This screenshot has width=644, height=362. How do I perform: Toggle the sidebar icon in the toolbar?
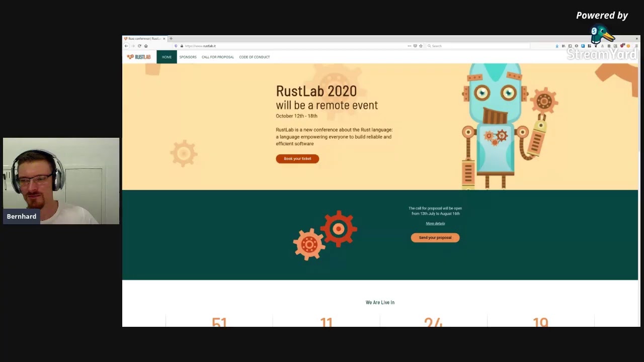point(570,46)
